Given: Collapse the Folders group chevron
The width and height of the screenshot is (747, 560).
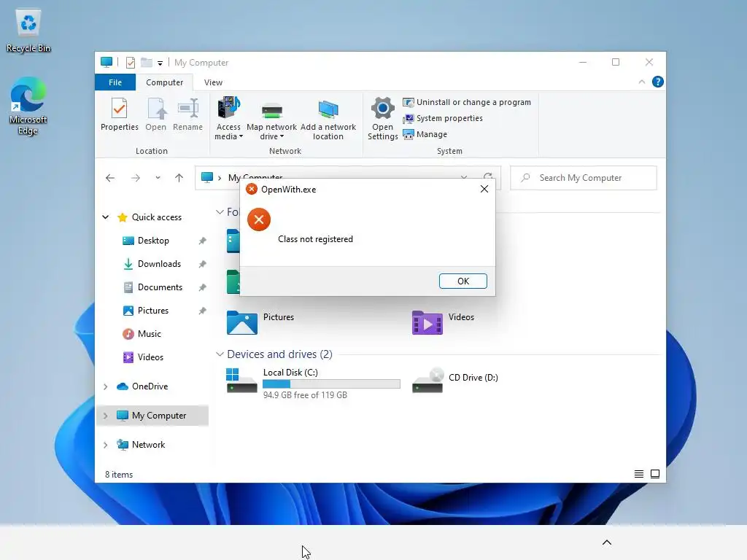Looking at the screenshot, I should pos(220,212).
